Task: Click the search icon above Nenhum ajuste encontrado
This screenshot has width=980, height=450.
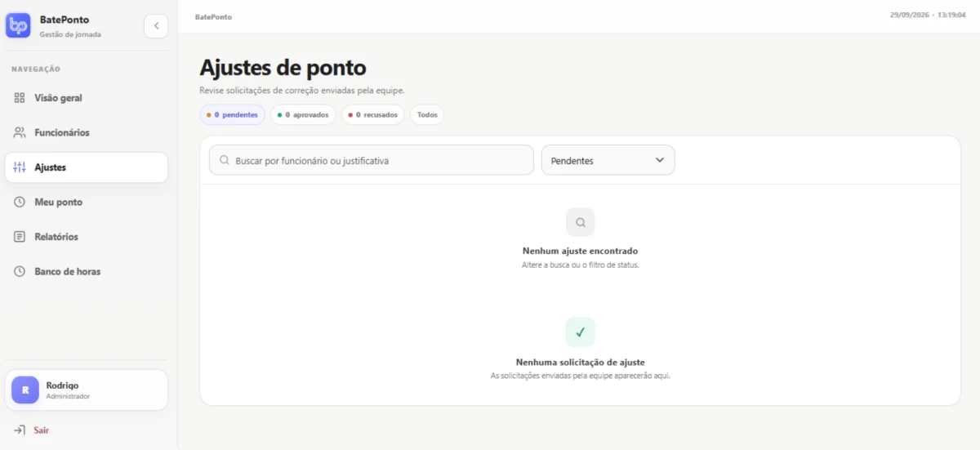Action: click(581, 222)
